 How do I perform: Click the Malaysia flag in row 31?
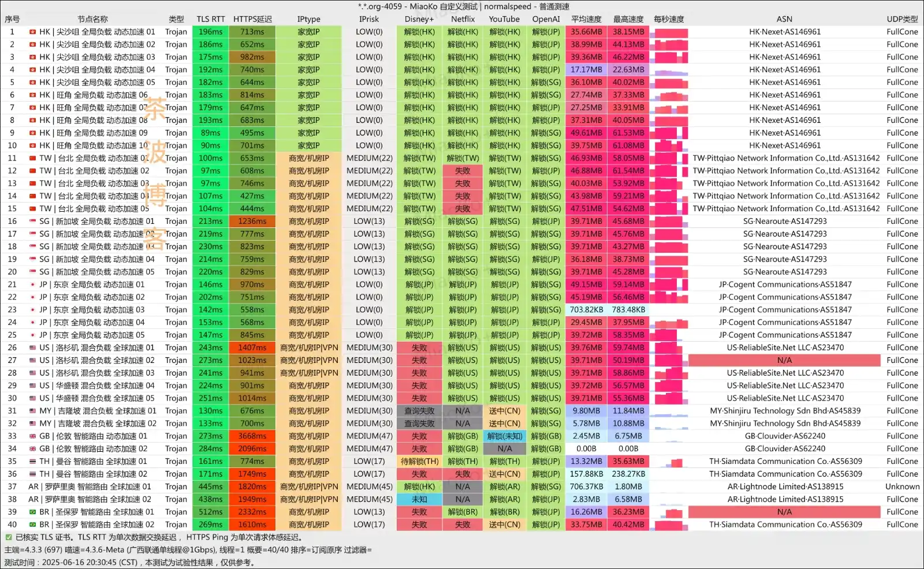33,411
